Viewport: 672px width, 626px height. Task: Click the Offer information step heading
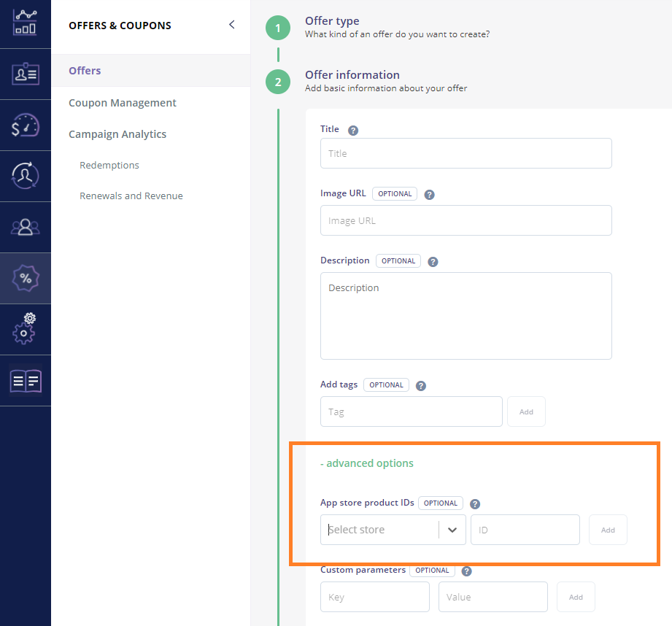click(x=352, y=75)
